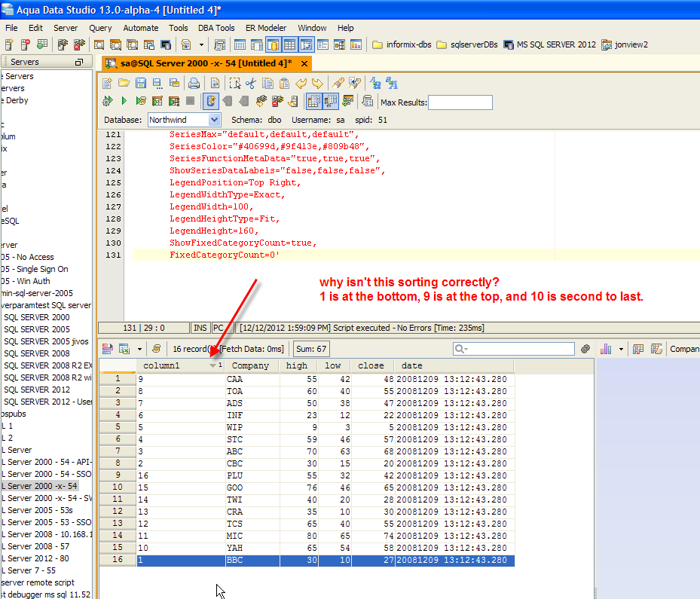
Task: Click the gear icon beside results search box
Action: coord(585,349)
